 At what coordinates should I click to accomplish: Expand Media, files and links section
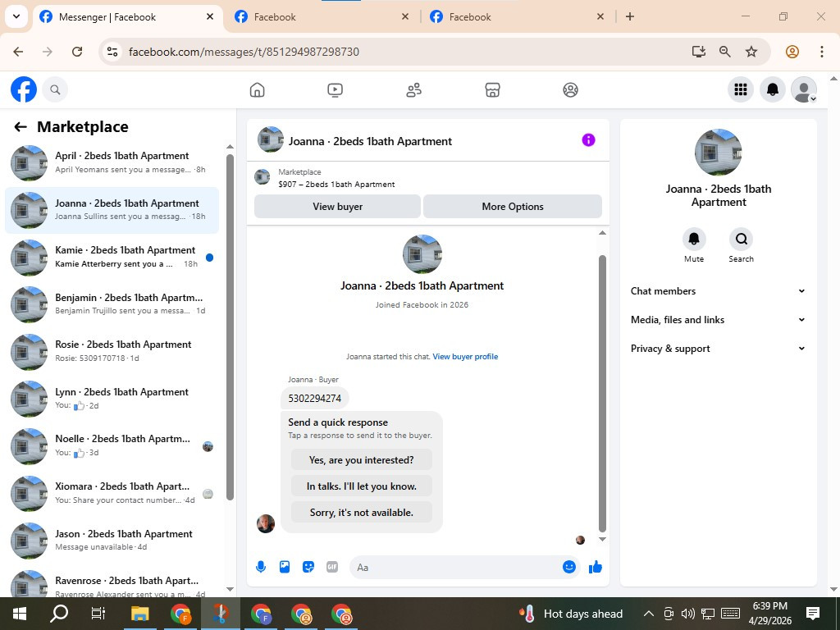pos(718,320)
